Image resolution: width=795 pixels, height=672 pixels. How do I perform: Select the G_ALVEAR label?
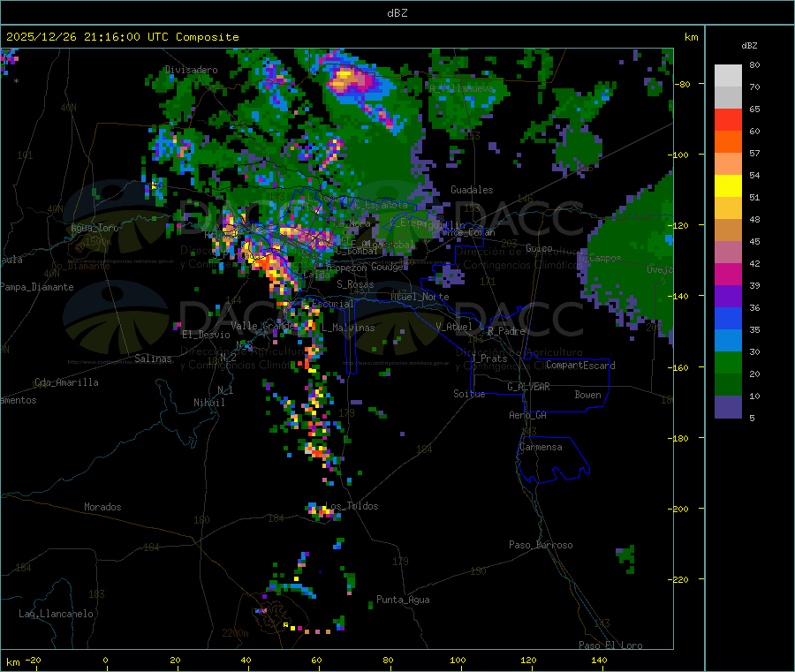coord(528,387)
